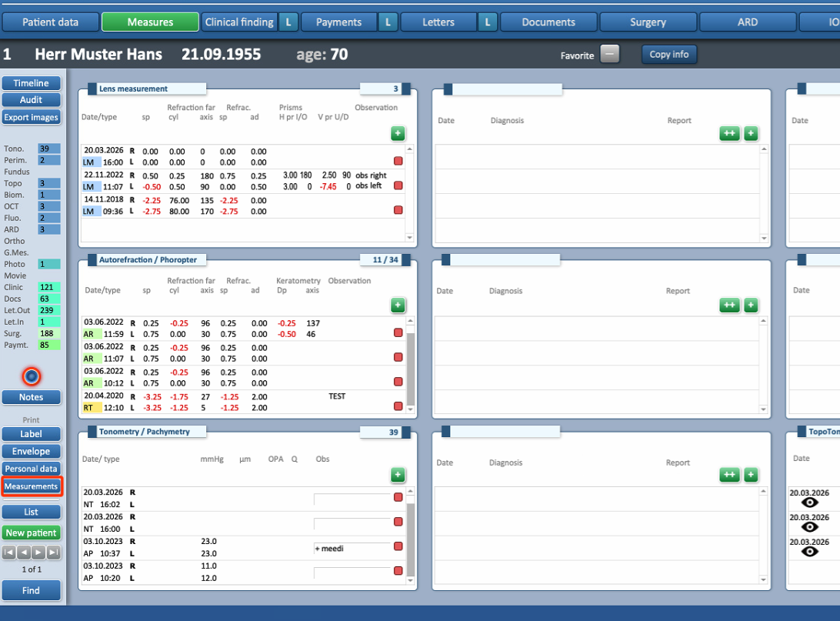
Task: Click the ++ button in top diagnosis panel
Action: [730, 133]
